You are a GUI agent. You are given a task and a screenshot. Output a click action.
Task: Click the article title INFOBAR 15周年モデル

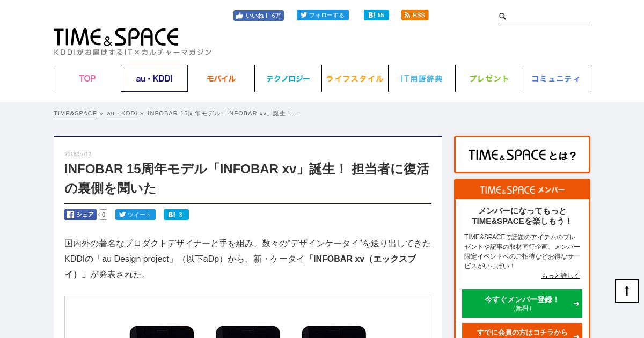247,178
